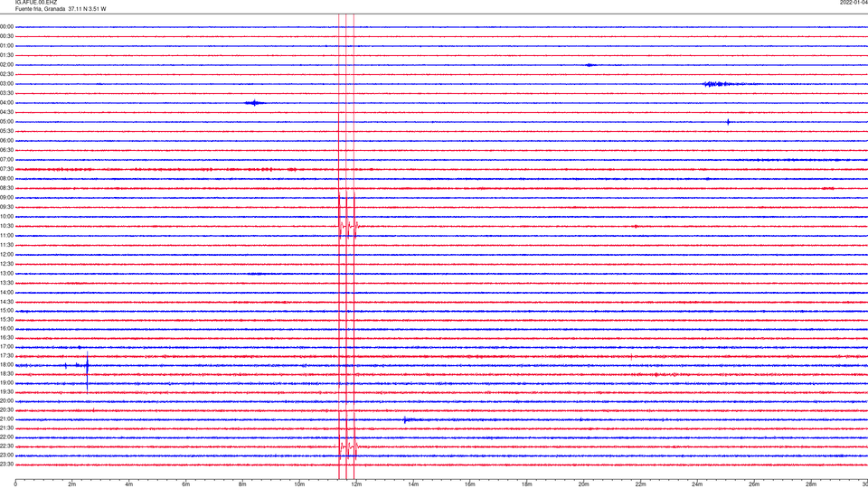Select the 19:00 time label
The width and height of the screenshot is (868, 488).
(x=6, y=383)
